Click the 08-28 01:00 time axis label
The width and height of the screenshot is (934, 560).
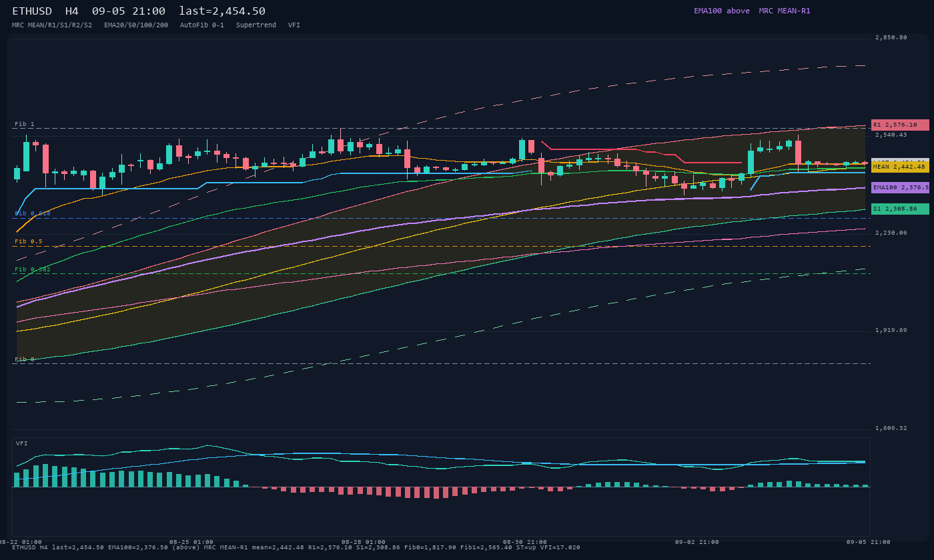click(364, 542)
